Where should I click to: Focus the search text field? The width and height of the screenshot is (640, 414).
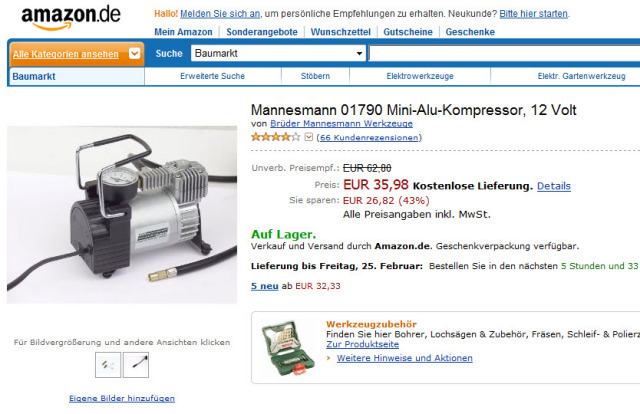504,53
